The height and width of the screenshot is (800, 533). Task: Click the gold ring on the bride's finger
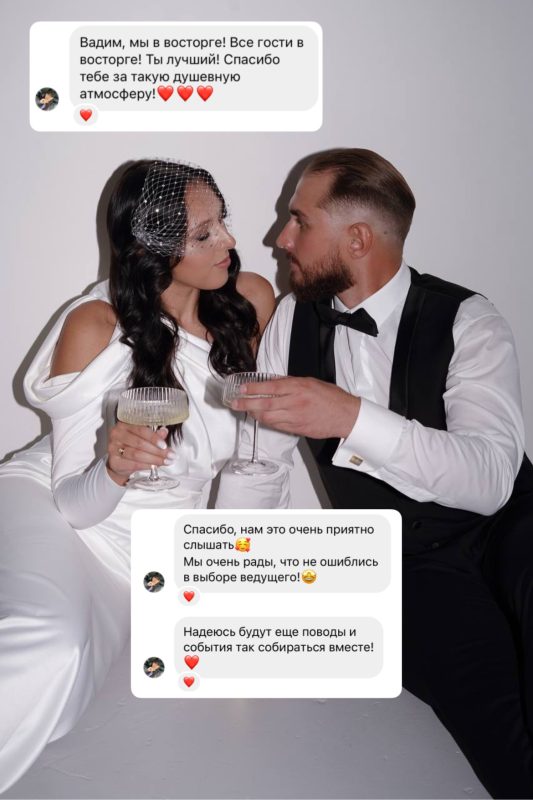point(121,451)
